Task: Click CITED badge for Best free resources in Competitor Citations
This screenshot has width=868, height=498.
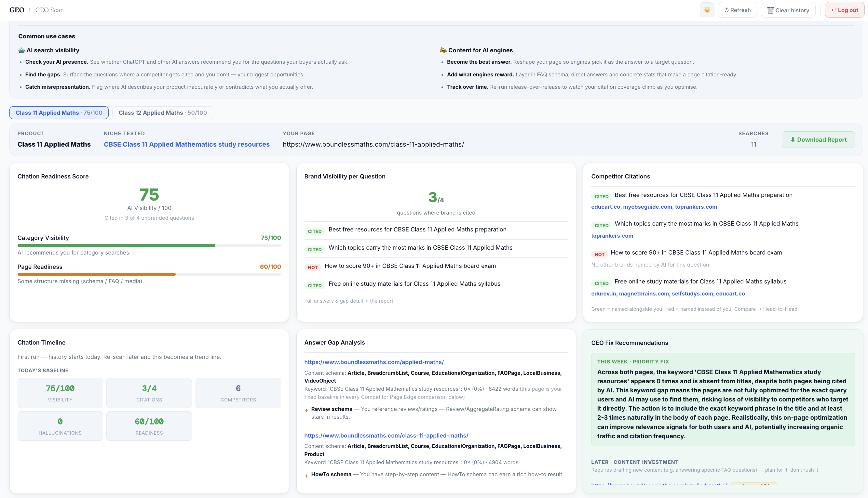Action: 601,196
